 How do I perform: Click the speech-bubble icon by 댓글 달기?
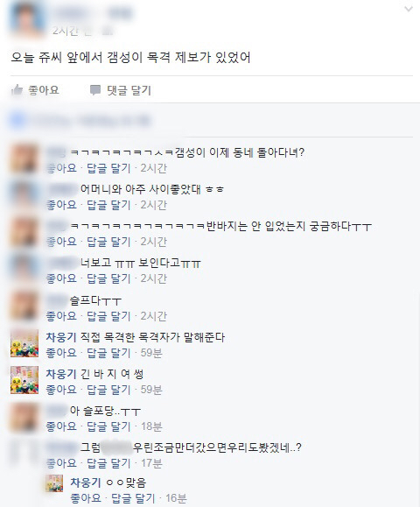[x=95, y=90]
